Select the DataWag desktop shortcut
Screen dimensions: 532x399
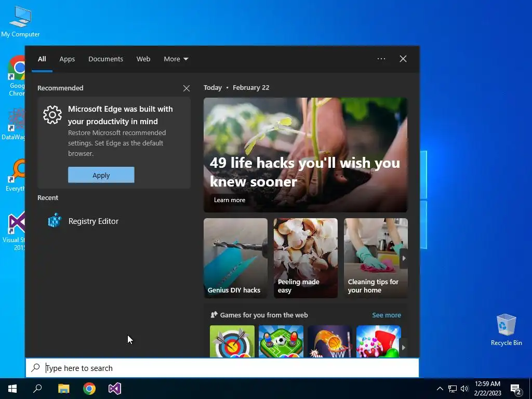pos(14,124)
